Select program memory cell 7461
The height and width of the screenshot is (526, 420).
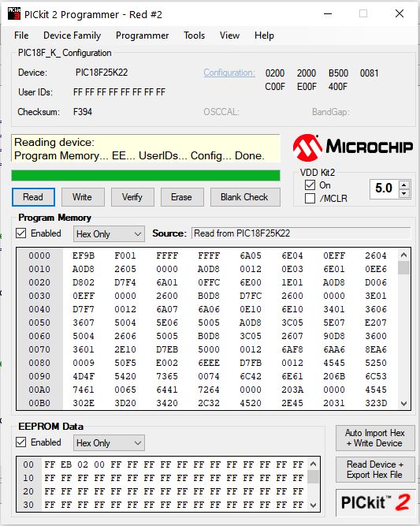(84, 390)
